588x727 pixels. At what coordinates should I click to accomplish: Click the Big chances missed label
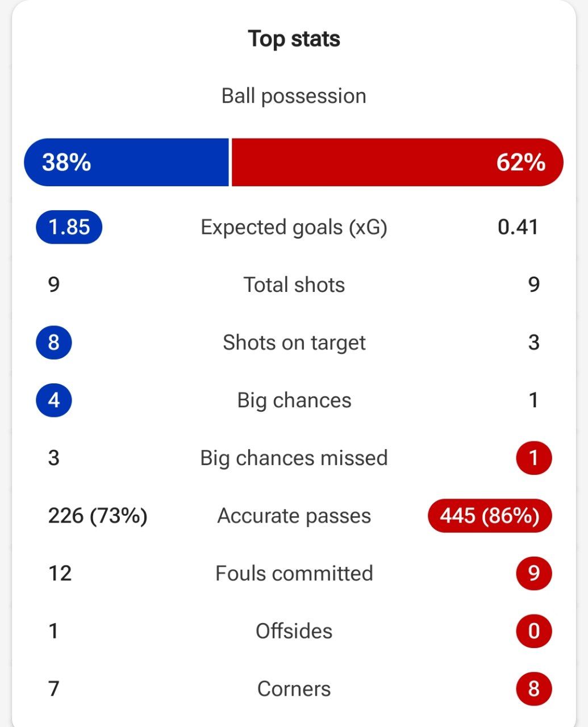[x=294, y=458]
